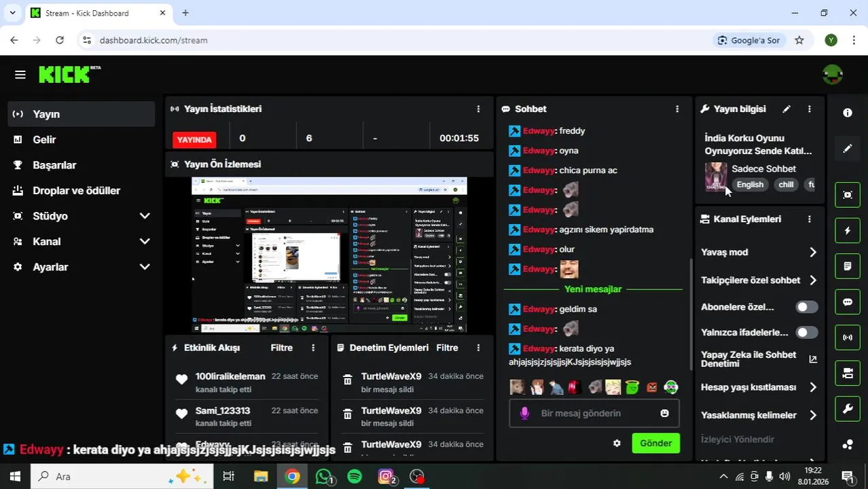Click the Bir mesaj gönderin chat input

[x=593, y=413]
